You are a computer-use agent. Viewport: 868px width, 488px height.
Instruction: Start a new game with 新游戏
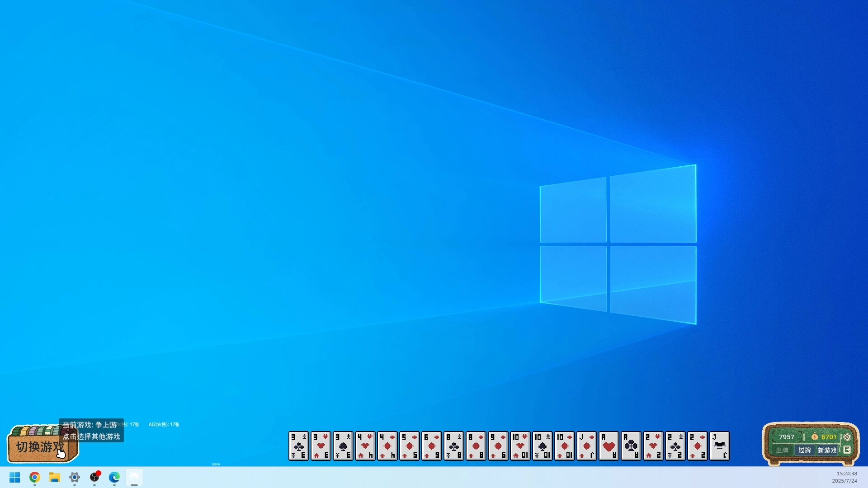click(827, 450)
